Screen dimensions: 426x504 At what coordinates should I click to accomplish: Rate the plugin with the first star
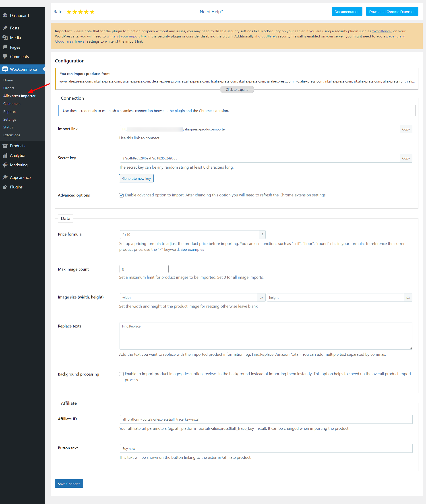[x=69, y=12]
